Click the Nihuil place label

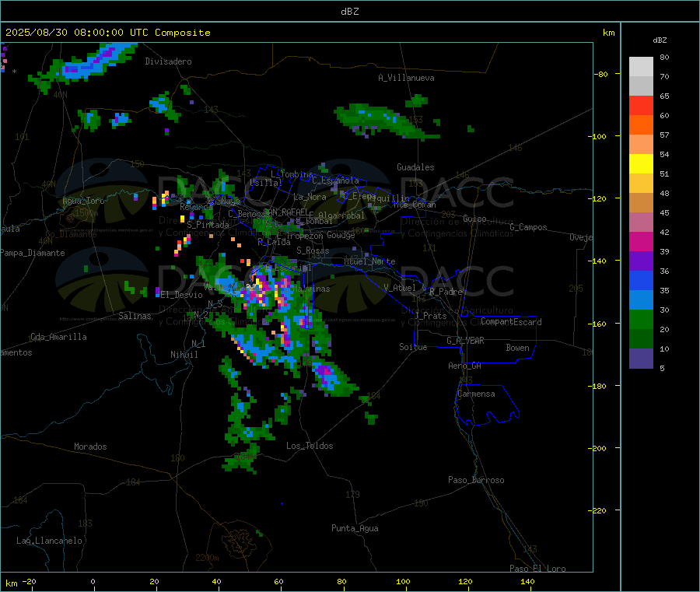[184, 355]
